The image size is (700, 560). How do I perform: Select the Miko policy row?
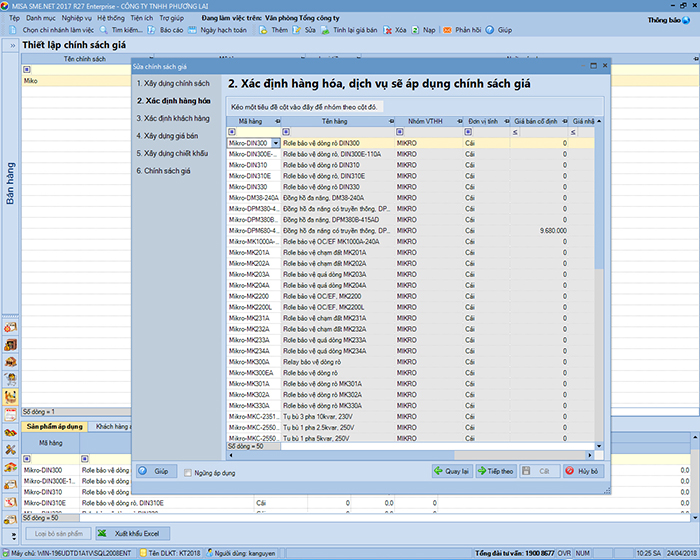point(76,81)
